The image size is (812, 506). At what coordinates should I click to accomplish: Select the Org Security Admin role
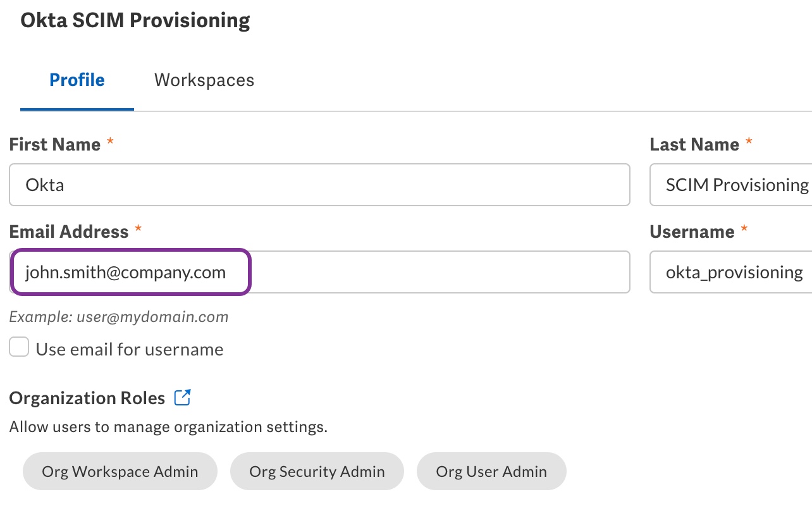tap(317, 471)
